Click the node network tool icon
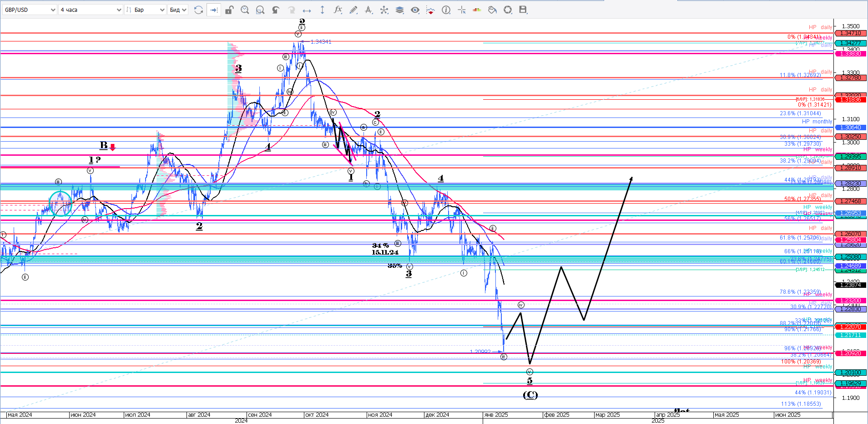 pyautogui.click(x=384, y=10)
